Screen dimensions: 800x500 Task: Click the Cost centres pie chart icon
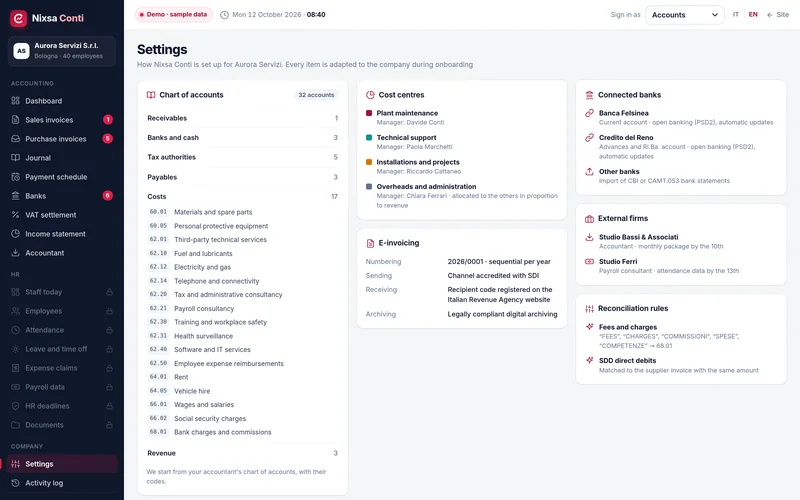370,95
